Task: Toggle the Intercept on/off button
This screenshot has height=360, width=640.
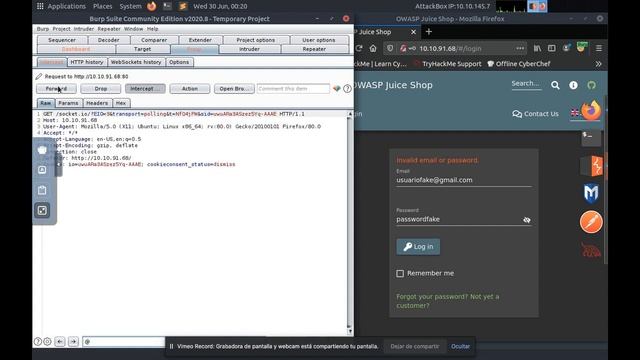Action: [145, 89]
